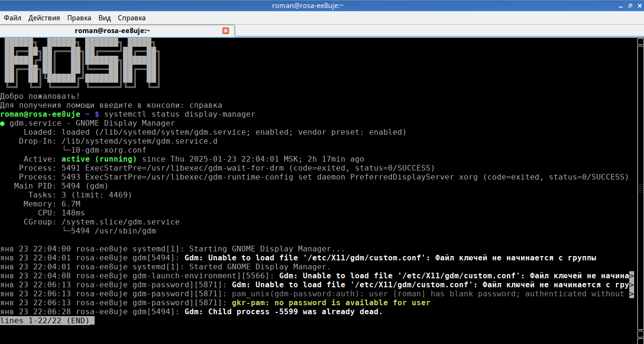Click the 'Добро пожаловать!' greeting line
This screenshot has height=344, width=644.
tap(40, 96)
